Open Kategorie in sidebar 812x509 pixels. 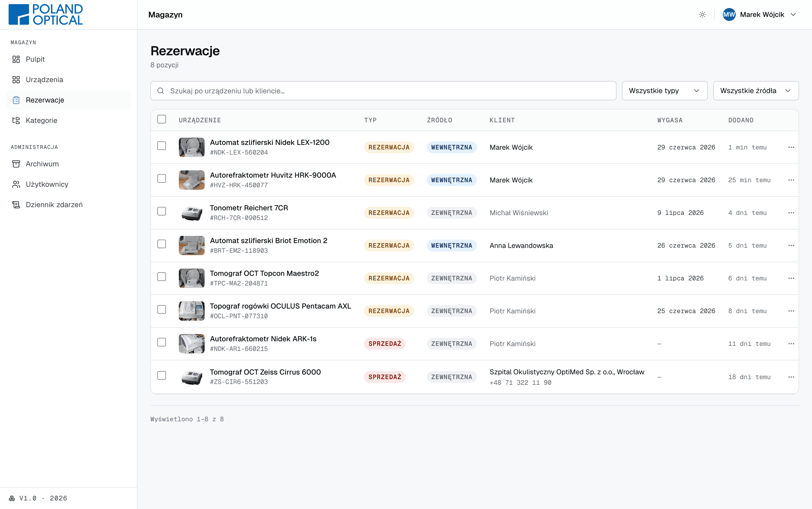click(68, 120)
